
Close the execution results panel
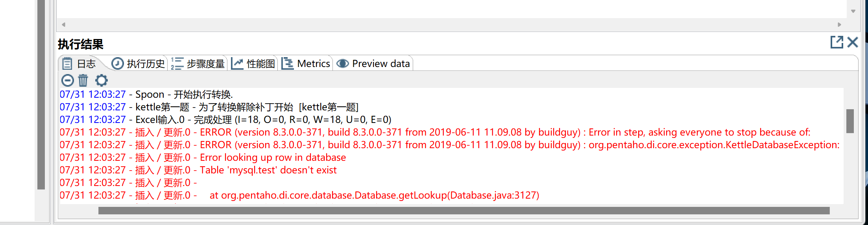coord(853,42)
